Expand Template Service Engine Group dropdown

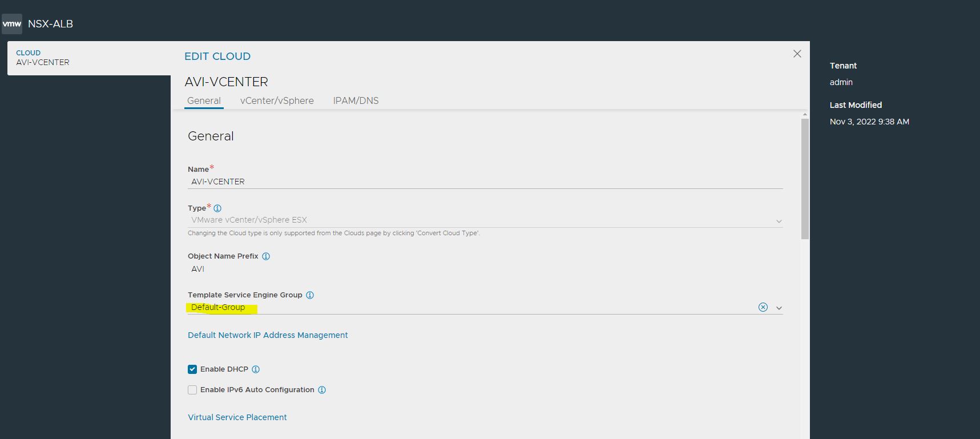pos(779,308)
